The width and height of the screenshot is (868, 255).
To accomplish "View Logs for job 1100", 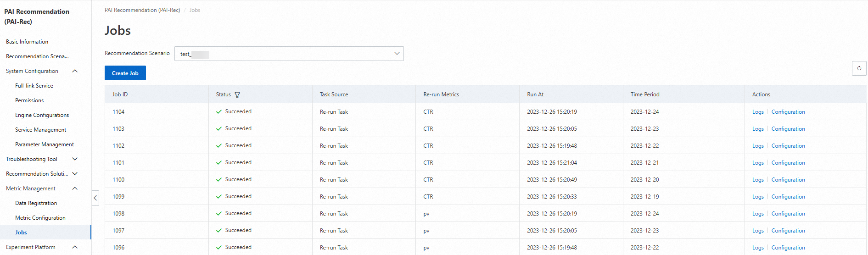I will click(x=758, y=180).
